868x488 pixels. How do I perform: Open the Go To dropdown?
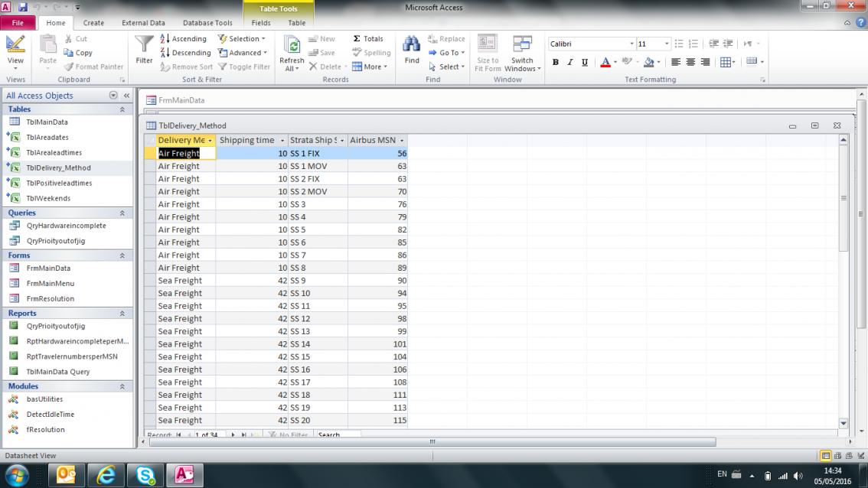coord(446,53)
